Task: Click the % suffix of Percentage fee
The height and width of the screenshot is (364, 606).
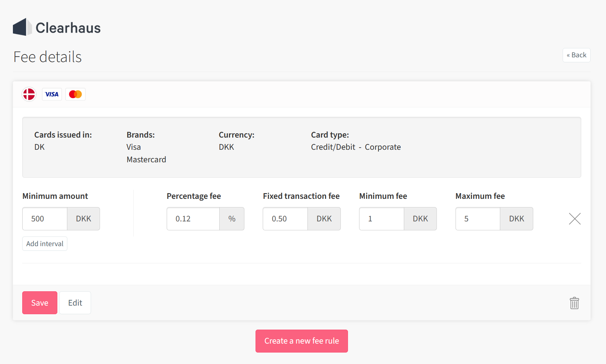Action: [232, 219]
